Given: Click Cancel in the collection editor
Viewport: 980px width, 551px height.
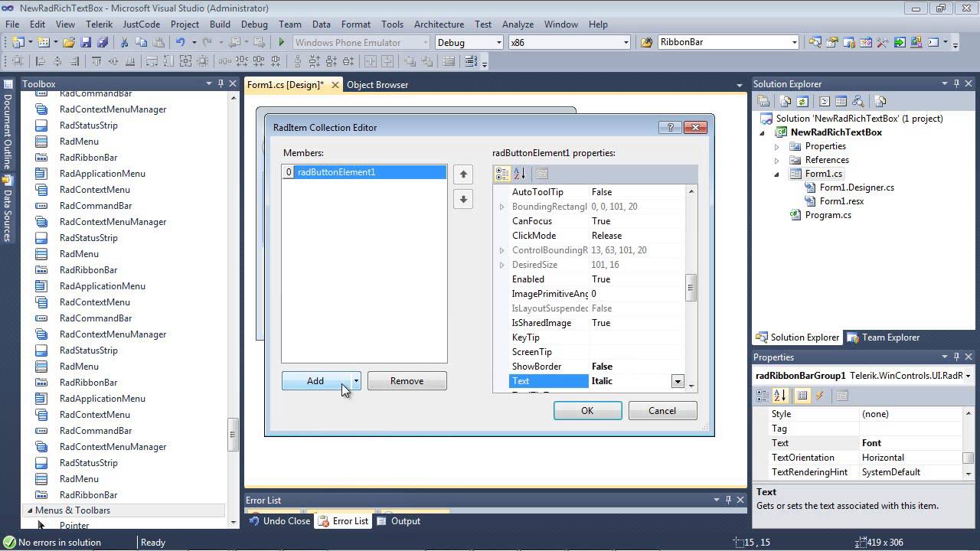Looking at the screenshot, I should coord(662,411).
